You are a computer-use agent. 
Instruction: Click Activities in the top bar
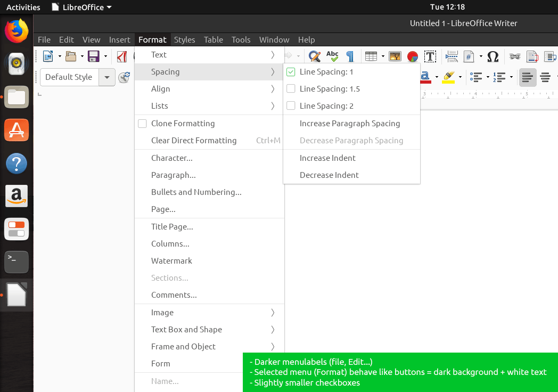[23, 7]
